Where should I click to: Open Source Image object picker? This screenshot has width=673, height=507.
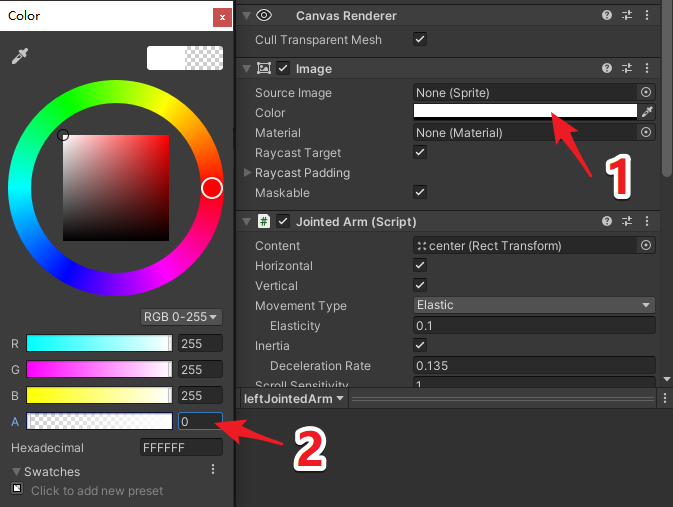click(x=646, y=92)
